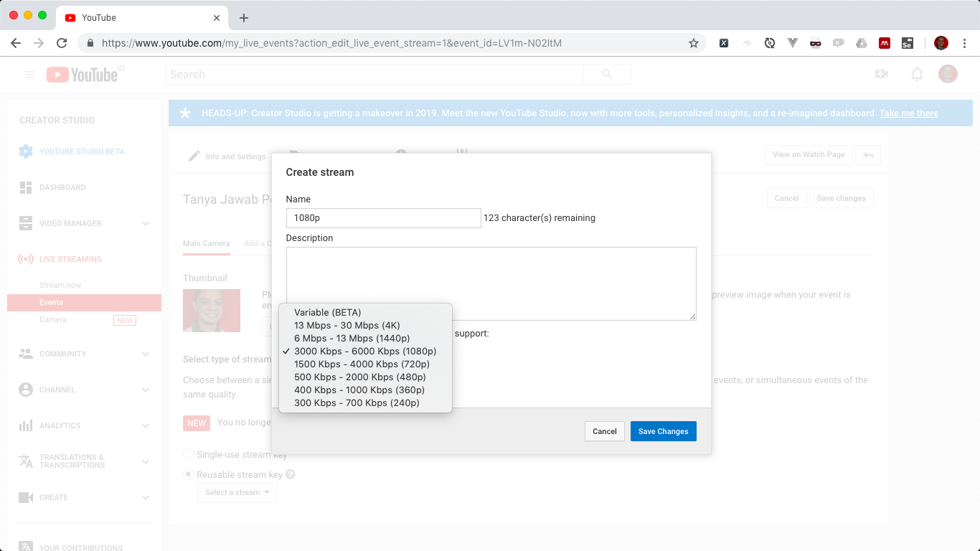Viewport: 980px width, 551px height.
Task: Click the Dashboard sidebar icon
Action: [26, 187]
